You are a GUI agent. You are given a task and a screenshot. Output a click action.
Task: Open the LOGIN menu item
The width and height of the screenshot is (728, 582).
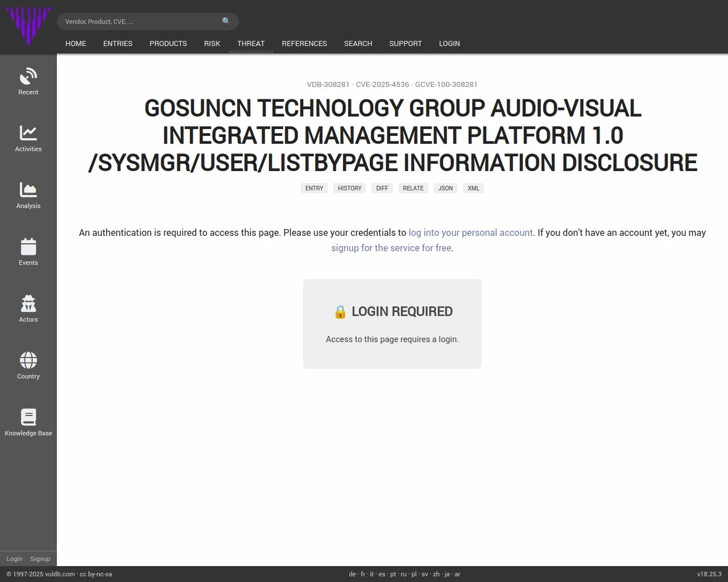click(x=449, y=43)
